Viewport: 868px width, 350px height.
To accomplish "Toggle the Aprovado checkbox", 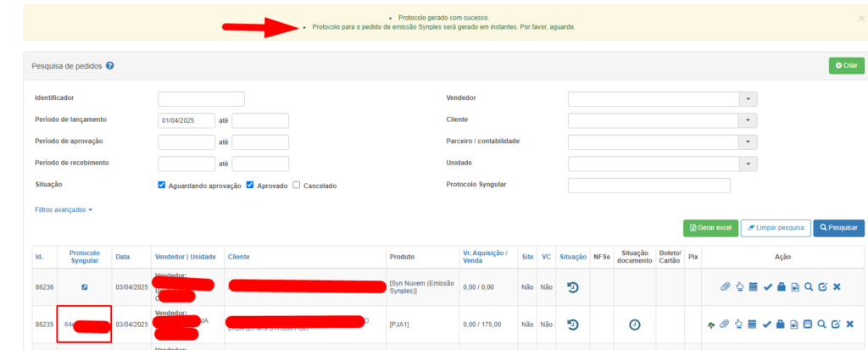I will point(250,185).
